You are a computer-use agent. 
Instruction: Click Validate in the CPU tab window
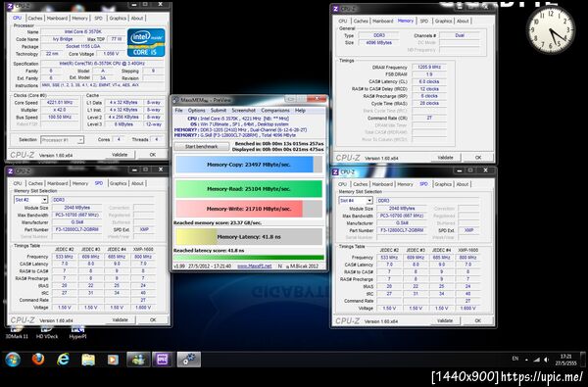[x=120, y=155]
